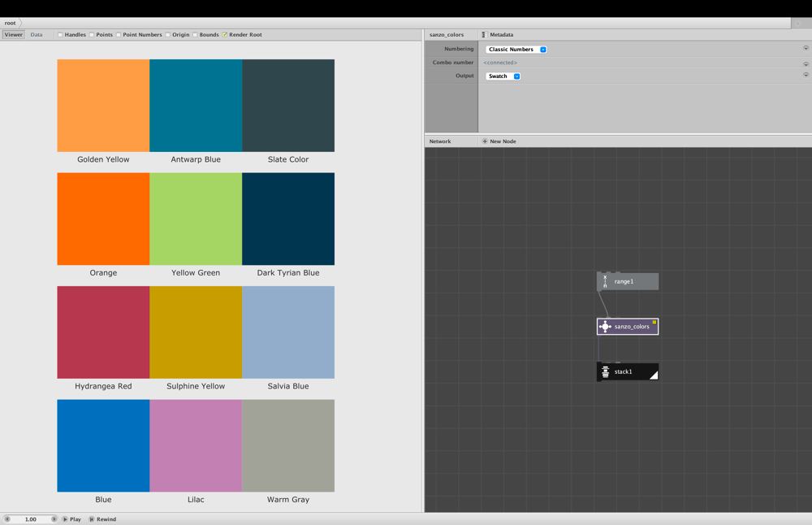812x525 pixels.
Task: Select the stack1 node in the network
Action: [628, 371]
